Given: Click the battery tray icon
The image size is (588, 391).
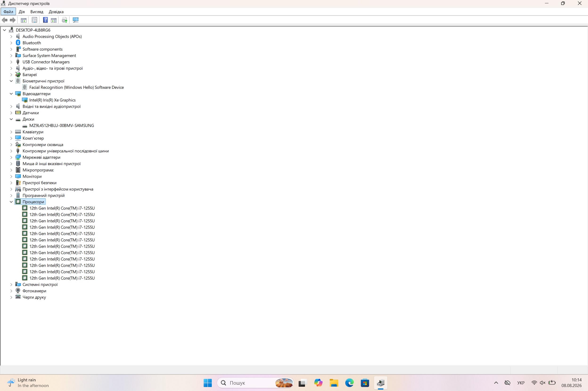Looking at the screenshot, I should (552, 383).
